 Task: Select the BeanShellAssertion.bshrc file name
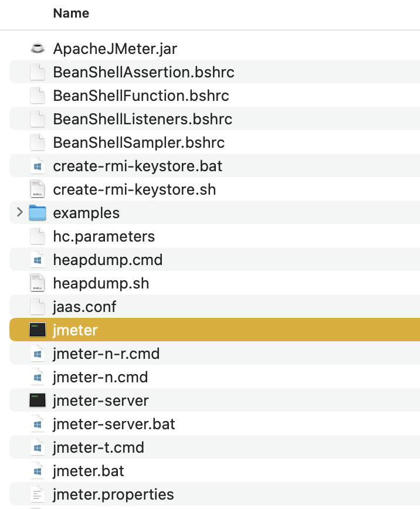[143, 72]
